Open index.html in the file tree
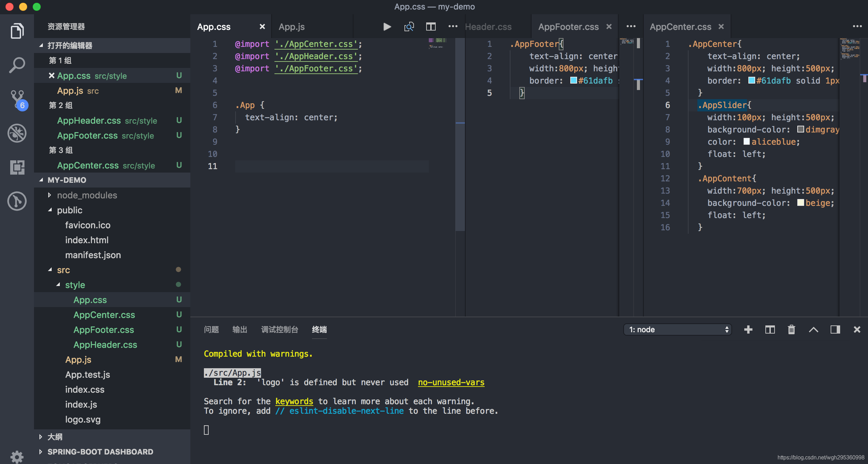Viewport: 868px width, 464px height. tap(112, 240)
